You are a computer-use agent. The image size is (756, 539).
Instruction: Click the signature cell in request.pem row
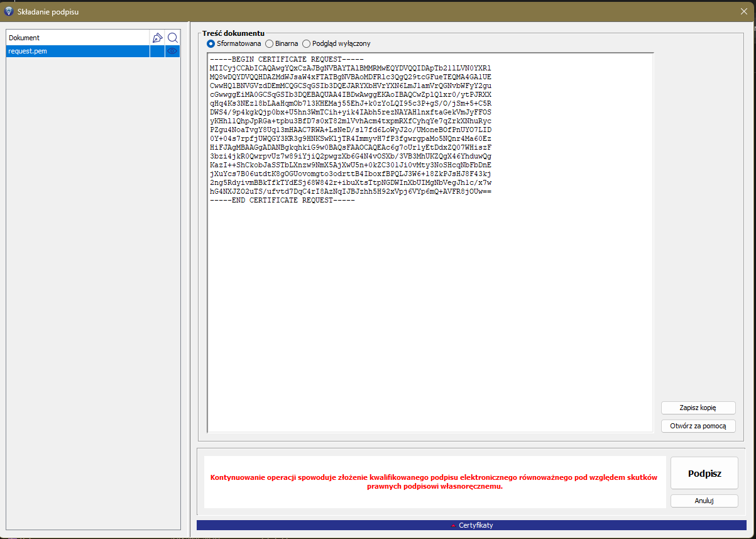coord(157,52)
